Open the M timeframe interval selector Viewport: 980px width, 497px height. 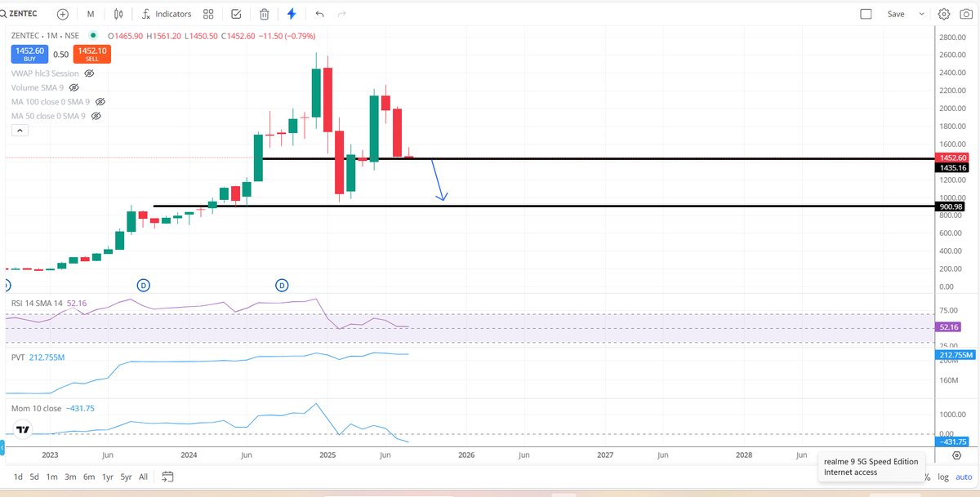[x=90, y=14]
